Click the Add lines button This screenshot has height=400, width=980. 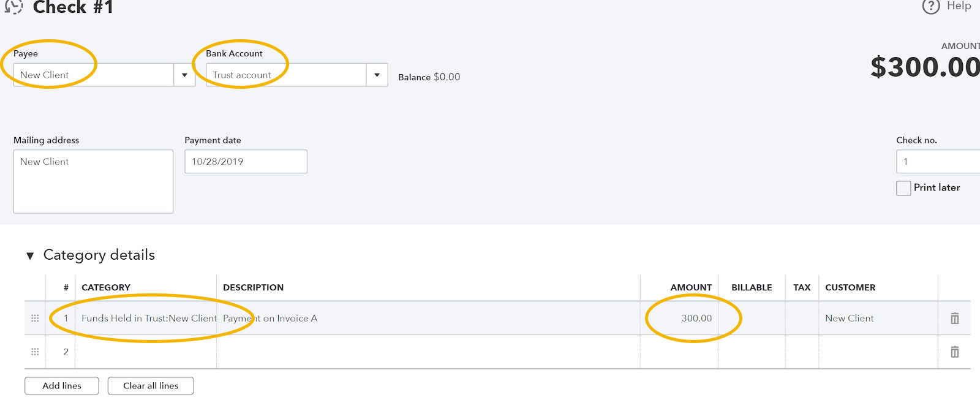(61, 385)
